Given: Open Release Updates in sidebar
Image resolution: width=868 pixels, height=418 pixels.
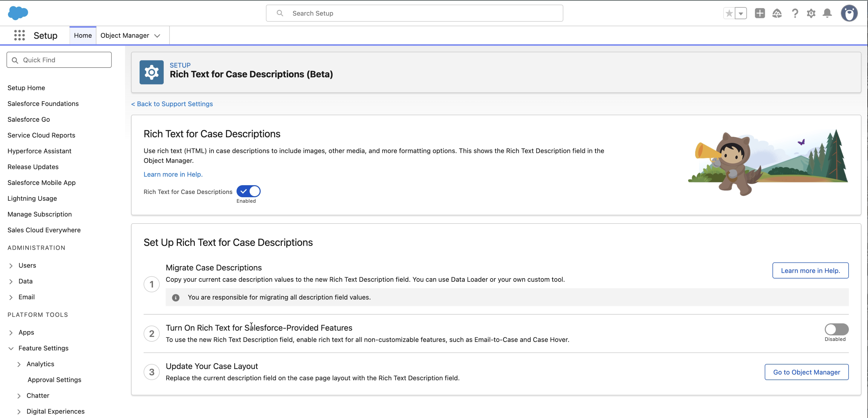Looking at the screenshot, I should click(33, 167).
